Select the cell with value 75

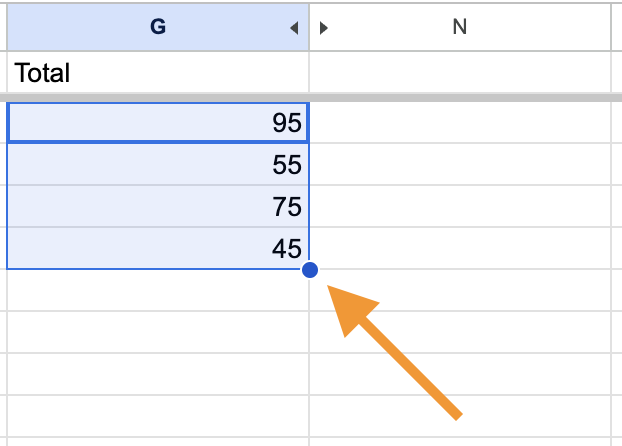click(x=157, y=207)
